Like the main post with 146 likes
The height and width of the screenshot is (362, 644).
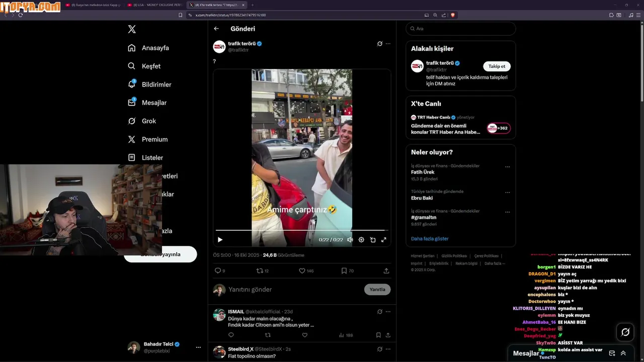[x=306, y=270]
